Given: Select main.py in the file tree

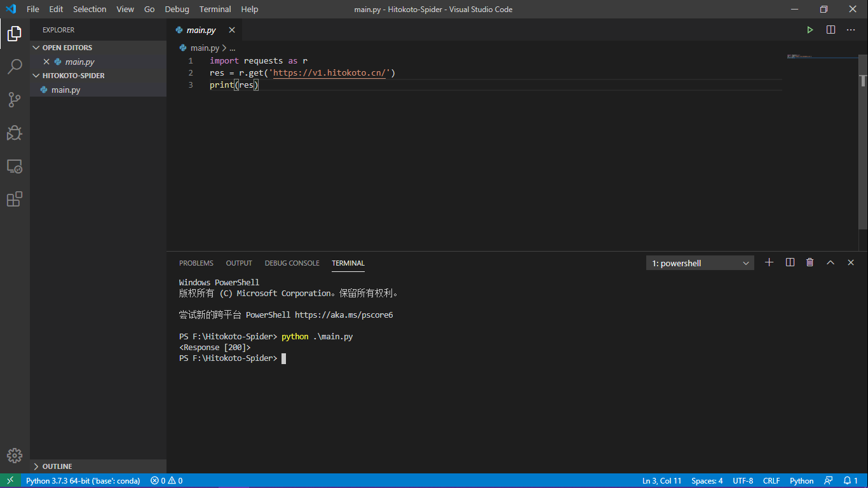Looking at the screenshot, I should 65,90.
